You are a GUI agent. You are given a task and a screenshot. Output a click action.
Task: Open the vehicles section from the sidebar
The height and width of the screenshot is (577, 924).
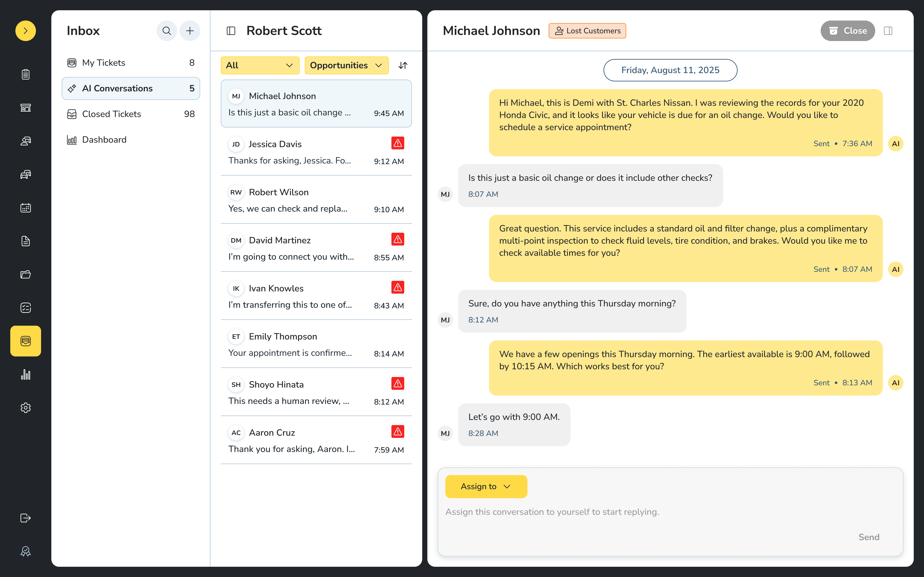pyautogui.click(x=26, y=174)
